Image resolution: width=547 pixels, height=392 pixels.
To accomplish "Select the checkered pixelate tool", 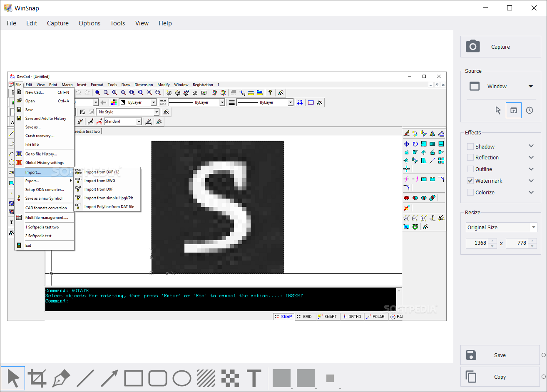I will pos(230,378).
